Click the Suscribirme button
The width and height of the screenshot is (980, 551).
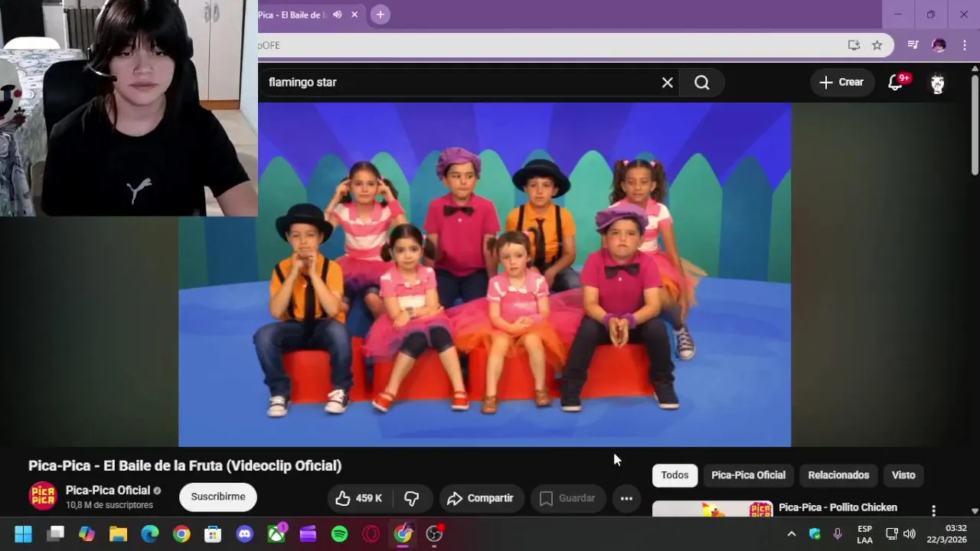[x=218, y=497]
